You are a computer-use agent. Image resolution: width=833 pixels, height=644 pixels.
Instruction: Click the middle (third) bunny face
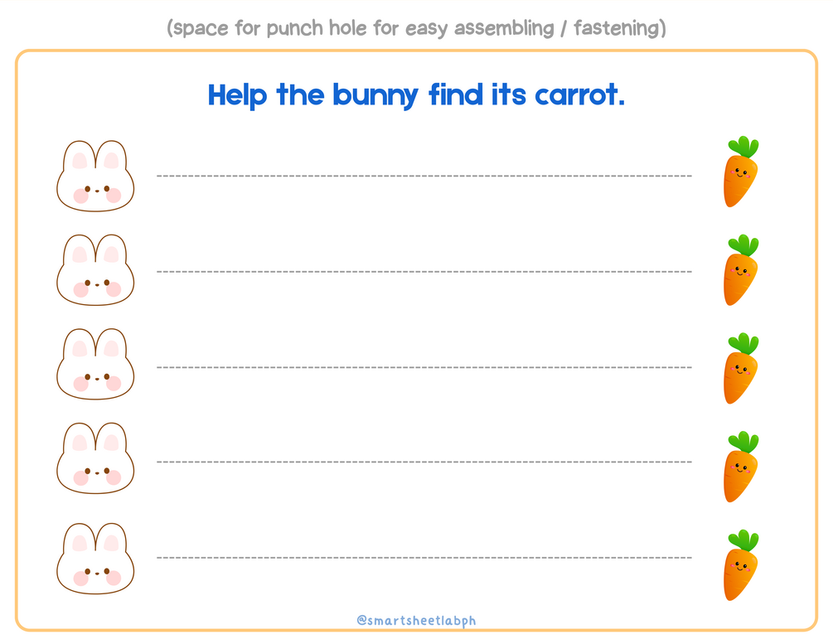pyautogui.click(x=95, y=367)
